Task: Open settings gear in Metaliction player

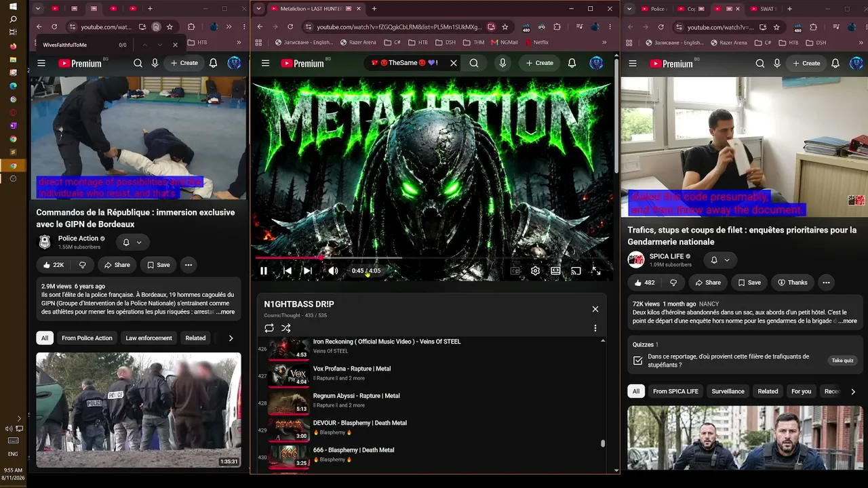Action: coord(535,270)
